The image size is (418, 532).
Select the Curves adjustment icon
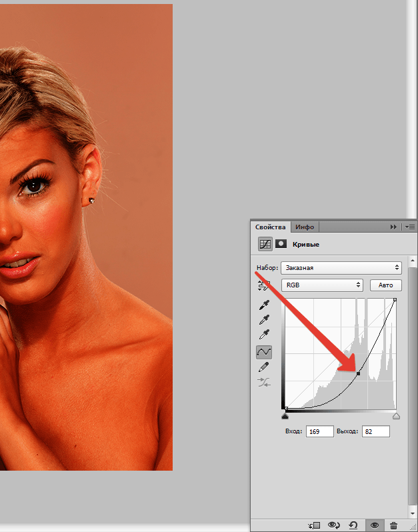[x=265, y=244]
